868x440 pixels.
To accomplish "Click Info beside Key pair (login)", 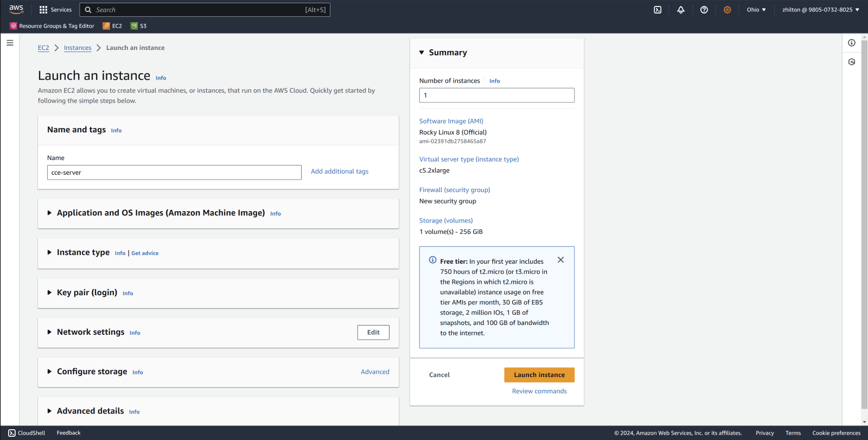I will coord(127,294).
